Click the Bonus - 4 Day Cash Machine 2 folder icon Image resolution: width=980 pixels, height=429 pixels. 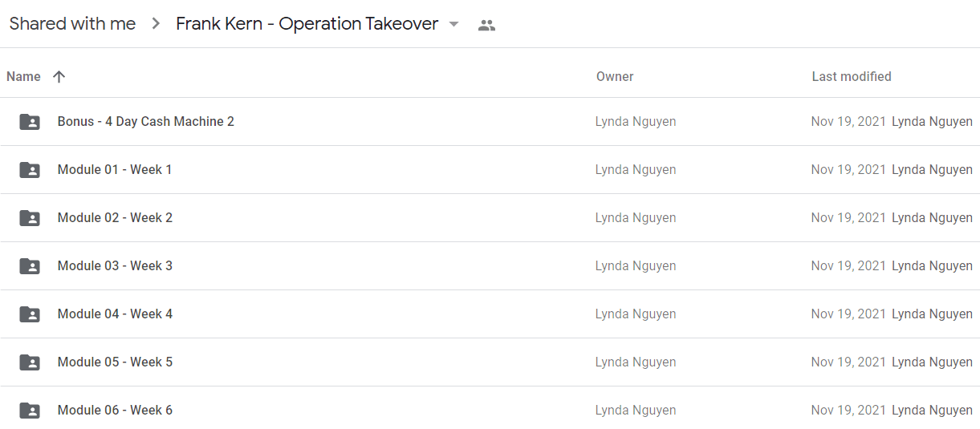tap(30, 122)
